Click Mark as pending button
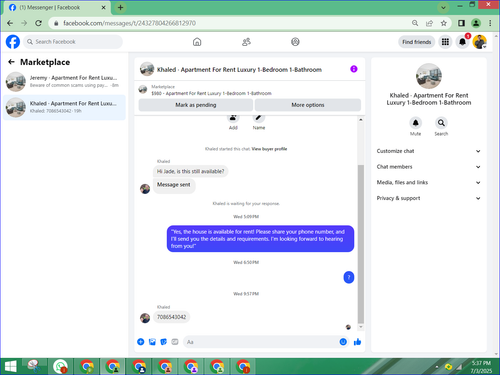 196,105
